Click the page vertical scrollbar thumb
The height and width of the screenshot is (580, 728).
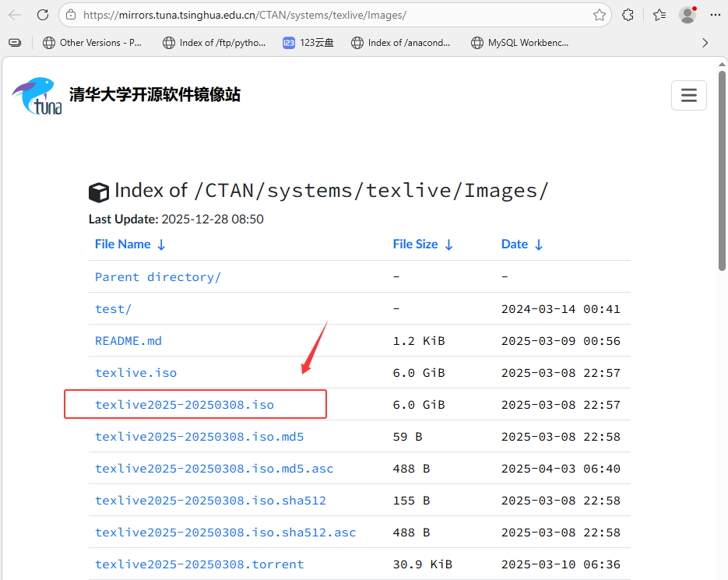coord(722,170)
